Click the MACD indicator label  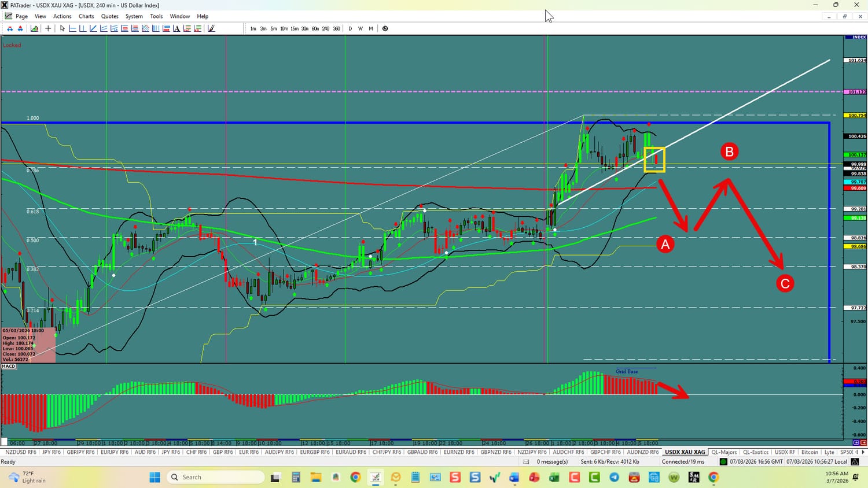pos(9,367)
